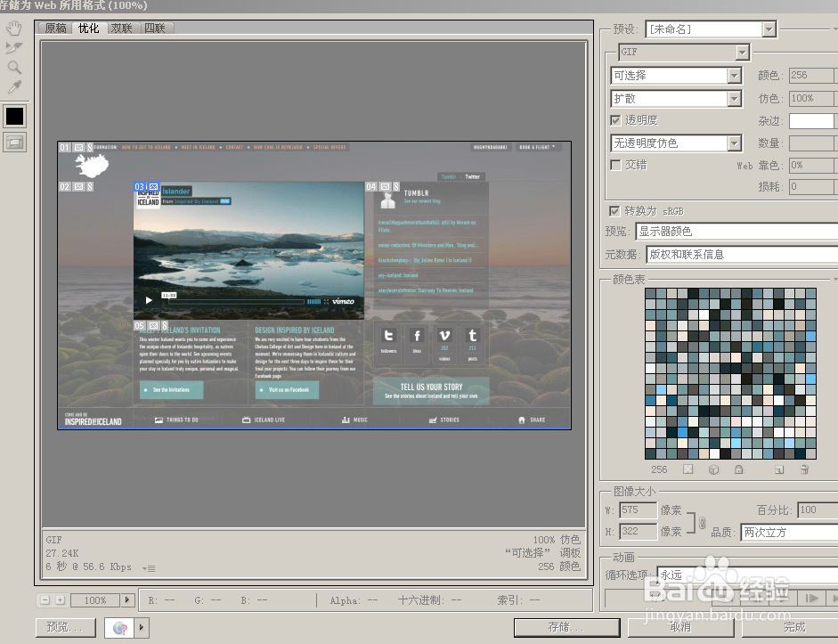Click the 100% zoom level field
The height and width of the screenshot is (644, 838).
click(95, 600)
